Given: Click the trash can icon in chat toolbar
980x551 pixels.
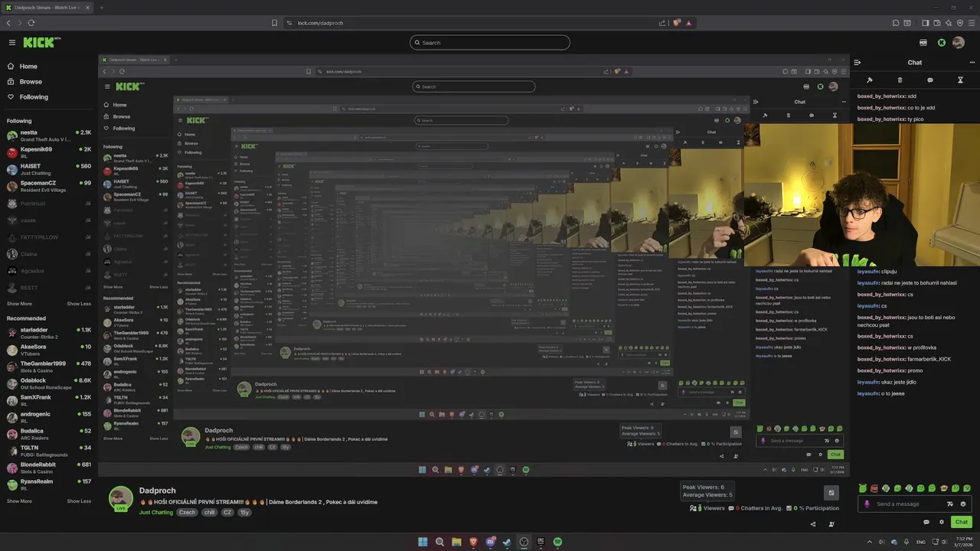Looking at the screenshot, I should [x=900, y=80].
